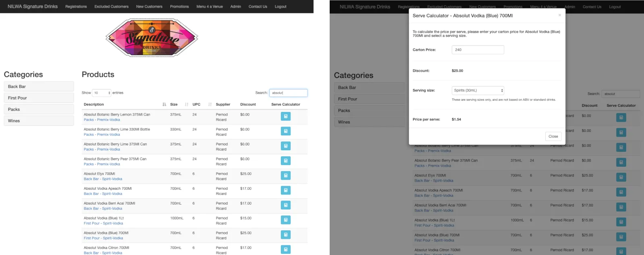The height and width of the screenshot is (255, 644).
Task: Click the $25.00 discount value in the dialog
Action: [x=457, y=70]
